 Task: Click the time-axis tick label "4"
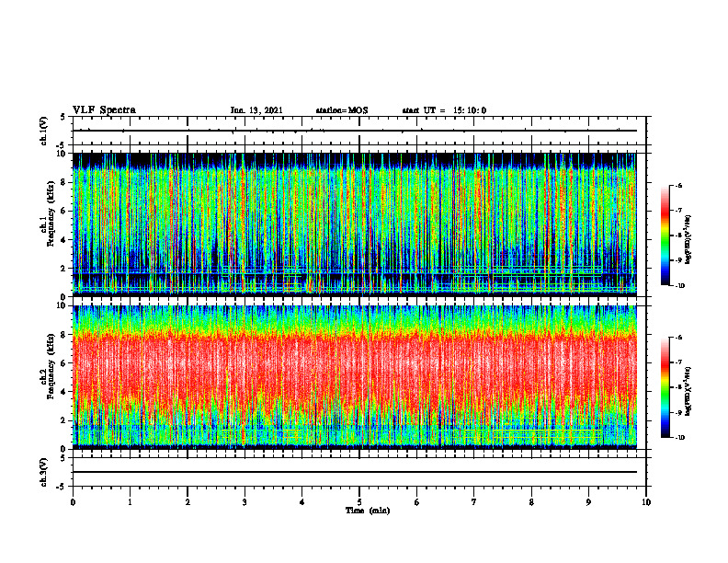click(302, 502)
